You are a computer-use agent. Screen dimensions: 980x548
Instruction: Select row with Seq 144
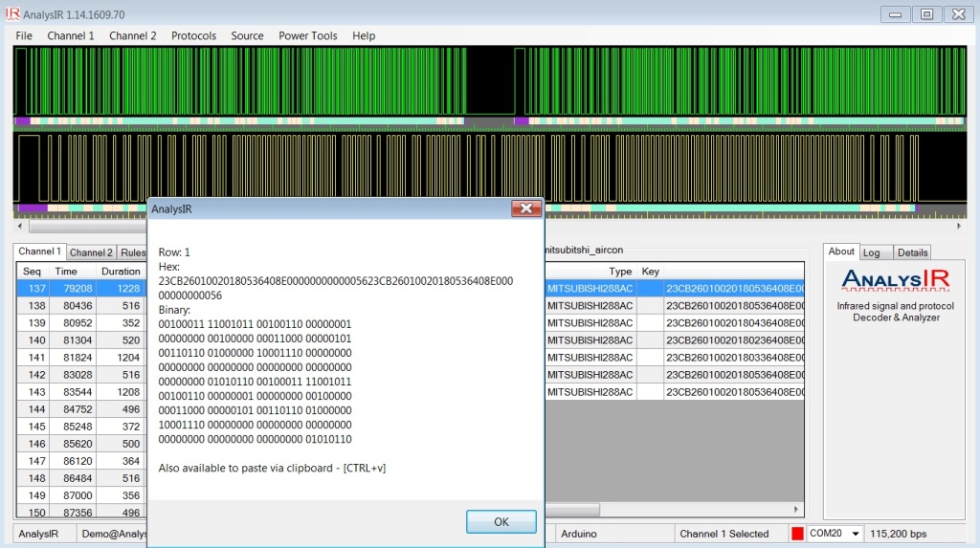click(x=81, y=409)
